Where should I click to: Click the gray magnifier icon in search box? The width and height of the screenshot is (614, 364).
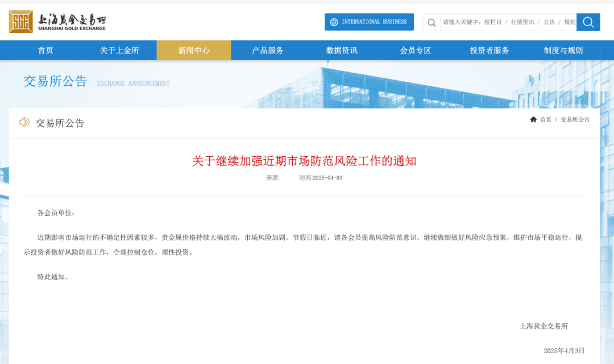(432, 23)
